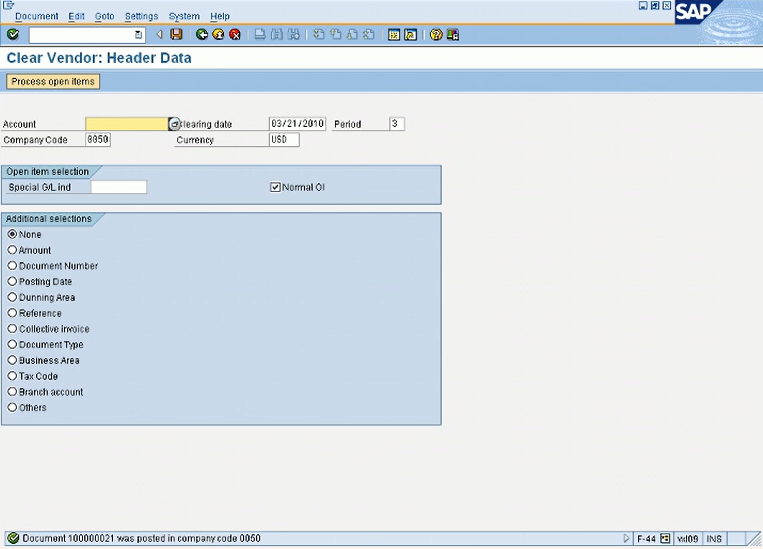Screen dimensions: 763x549
Task: Click the red Cancel icon
Action: pyautogui.click(x=235, y=35)
